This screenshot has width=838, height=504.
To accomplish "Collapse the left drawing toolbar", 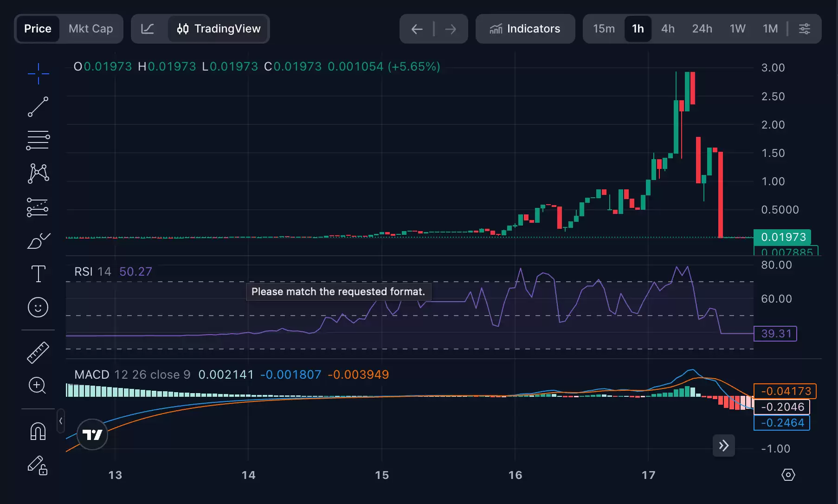I will pyautogui.click(x=61, y=421).
